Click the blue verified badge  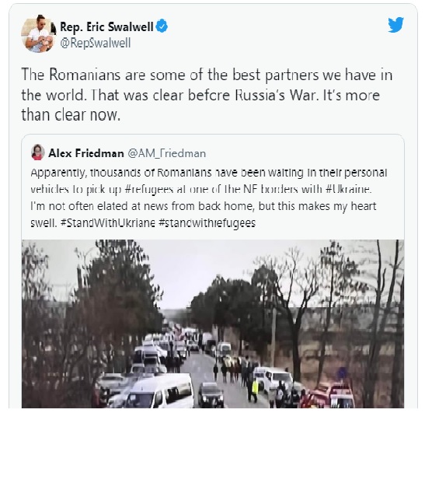tap(162, 26)
